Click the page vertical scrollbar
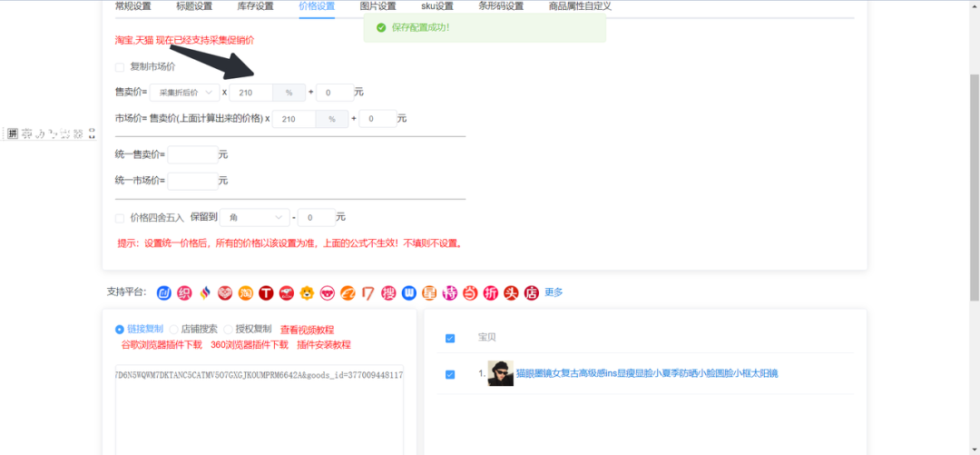 pos(975,188)
